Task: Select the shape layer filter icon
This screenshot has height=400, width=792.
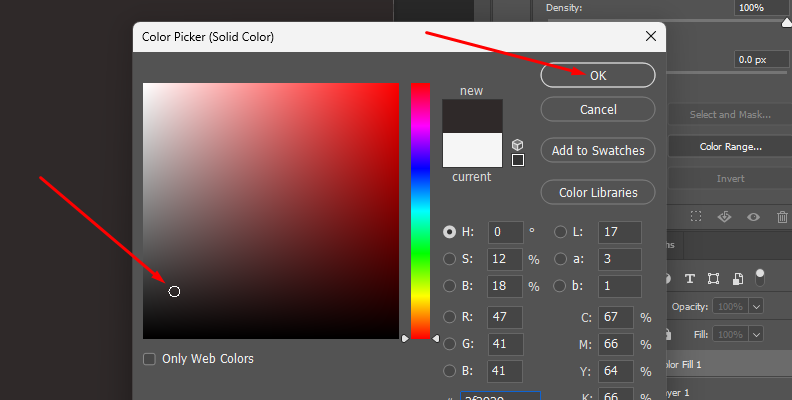Action: click(713, 278)
